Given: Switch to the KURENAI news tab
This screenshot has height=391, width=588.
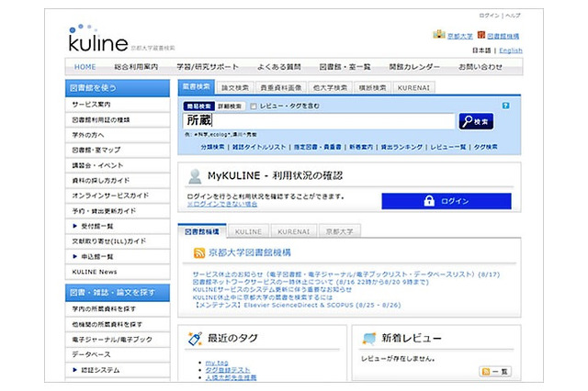Looking at the screenshot, I should tap(294, 231).
